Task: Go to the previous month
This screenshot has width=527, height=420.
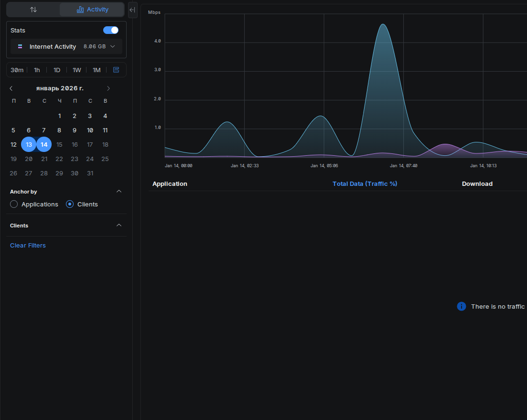Action: coord(11,88)
